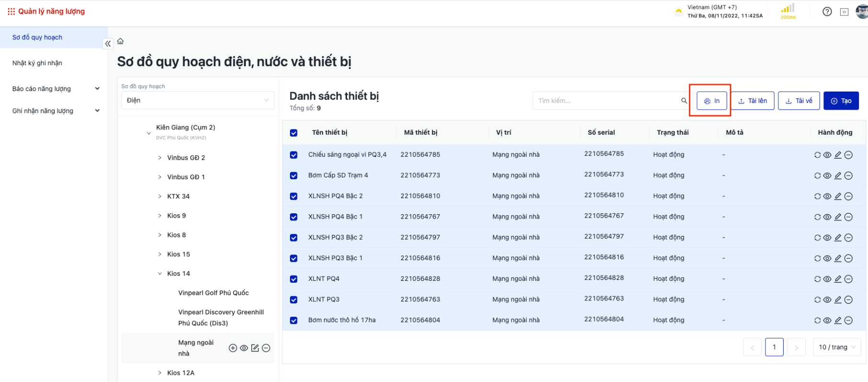868x382 pixels.
Task: Add item under Mạng ngoài nhà node
Action: point(233,348)
